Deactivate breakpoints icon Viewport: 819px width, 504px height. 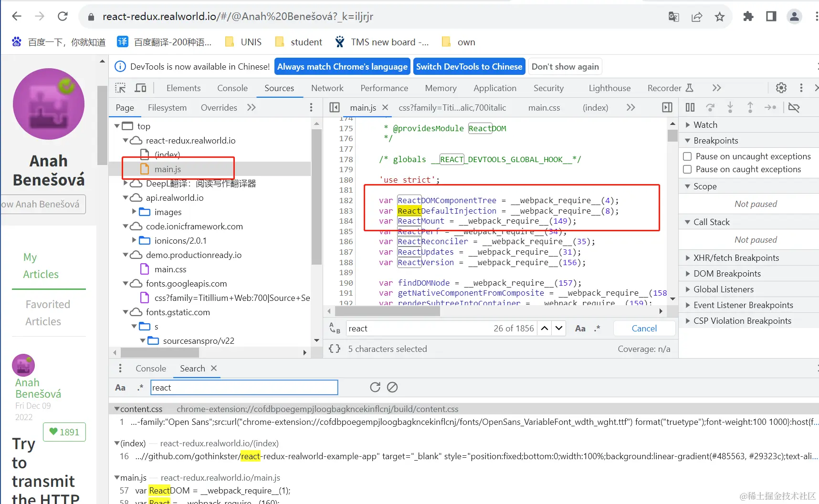click(x=794, y=107)
